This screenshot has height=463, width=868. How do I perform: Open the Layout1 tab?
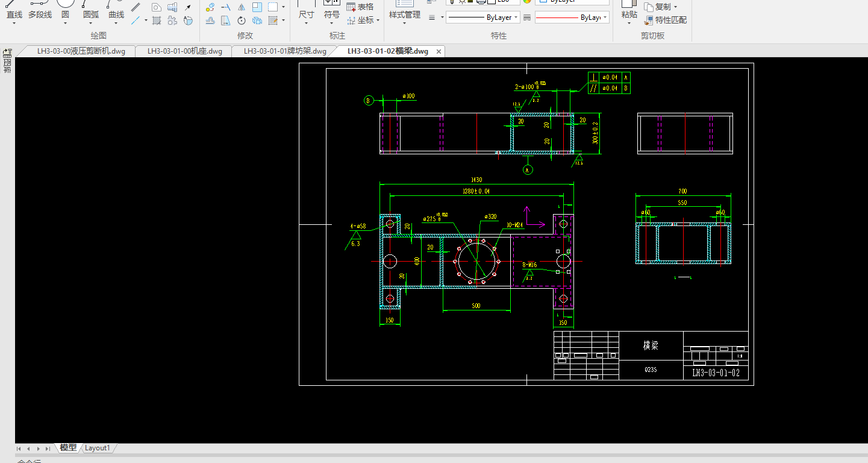(x=97, y=448)
